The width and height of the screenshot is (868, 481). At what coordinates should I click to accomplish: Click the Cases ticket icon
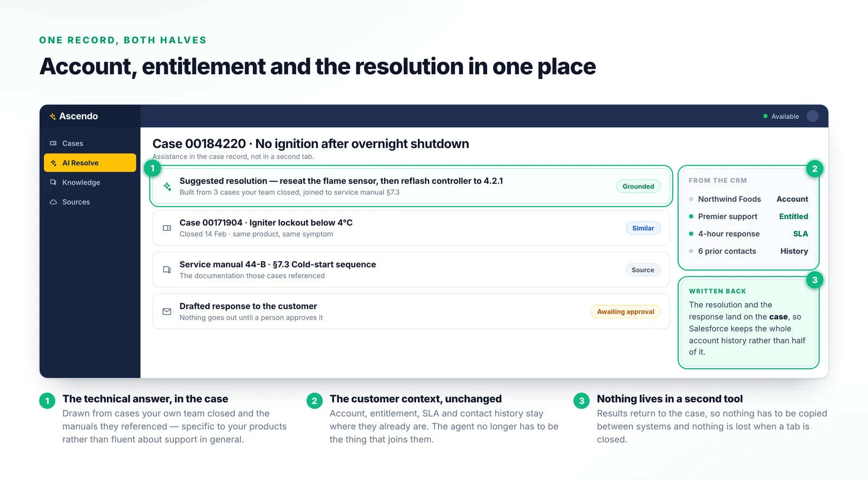click(x=53, y=143)
